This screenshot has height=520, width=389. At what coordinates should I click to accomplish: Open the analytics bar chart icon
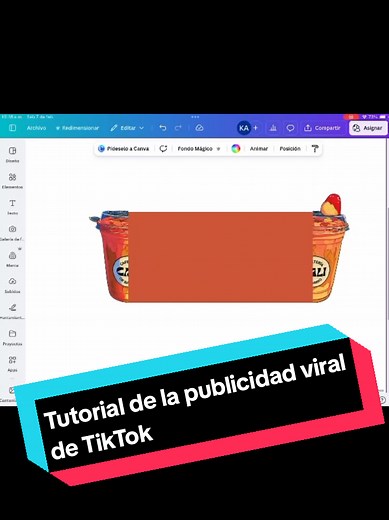click(x=273, y=128)
